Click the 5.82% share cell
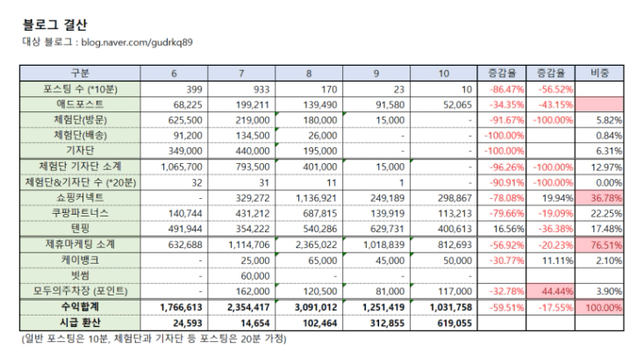The image size is (644, 362). [x=599, y=120]
